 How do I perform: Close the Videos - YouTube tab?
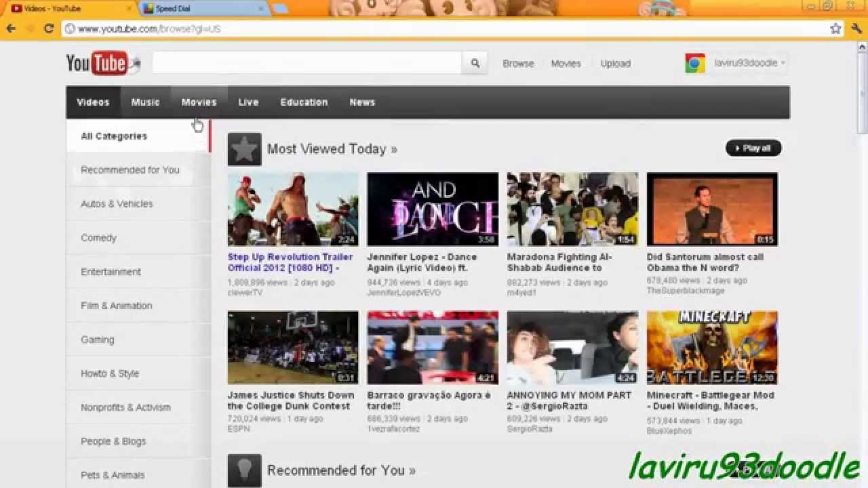click(129, 9)
